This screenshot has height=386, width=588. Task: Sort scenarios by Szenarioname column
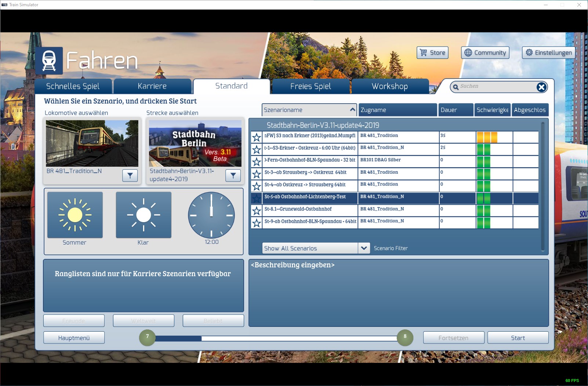309,110
